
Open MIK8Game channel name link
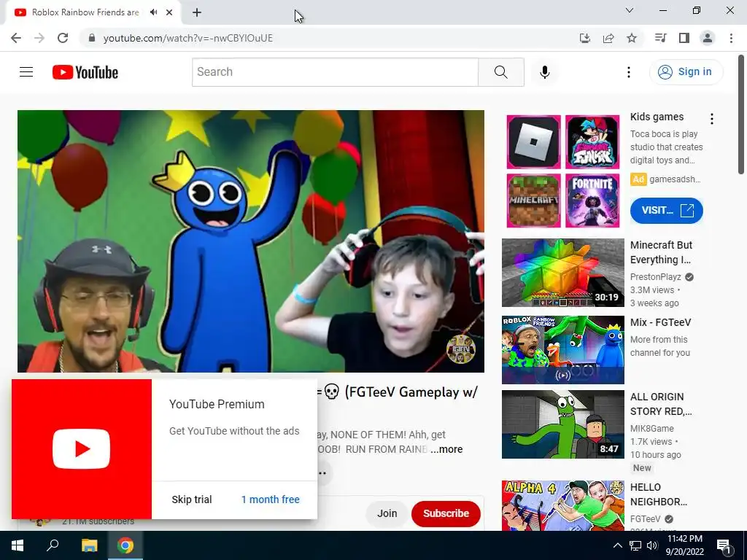(651, 428)
